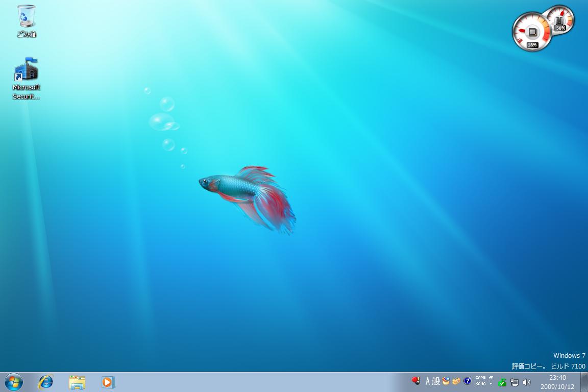This screenshot has height=392, width=588.
Task: Click the green security status tray icon
Action: click(x=502, y=381)
